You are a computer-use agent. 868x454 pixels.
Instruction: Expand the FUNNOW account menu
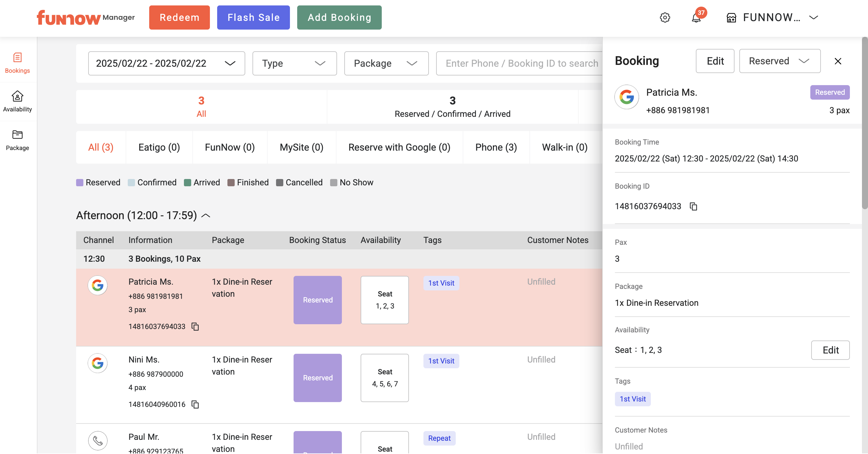[x=813, y=18]
